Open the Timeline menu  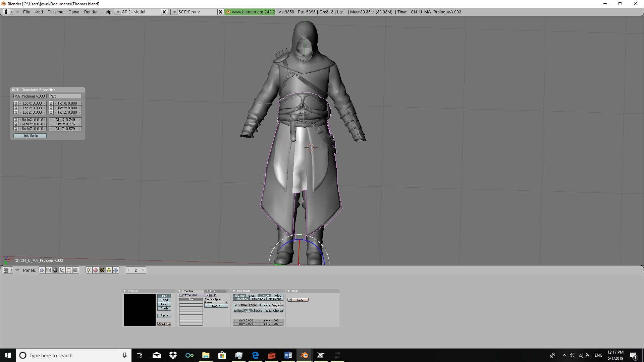pos(55,12)
